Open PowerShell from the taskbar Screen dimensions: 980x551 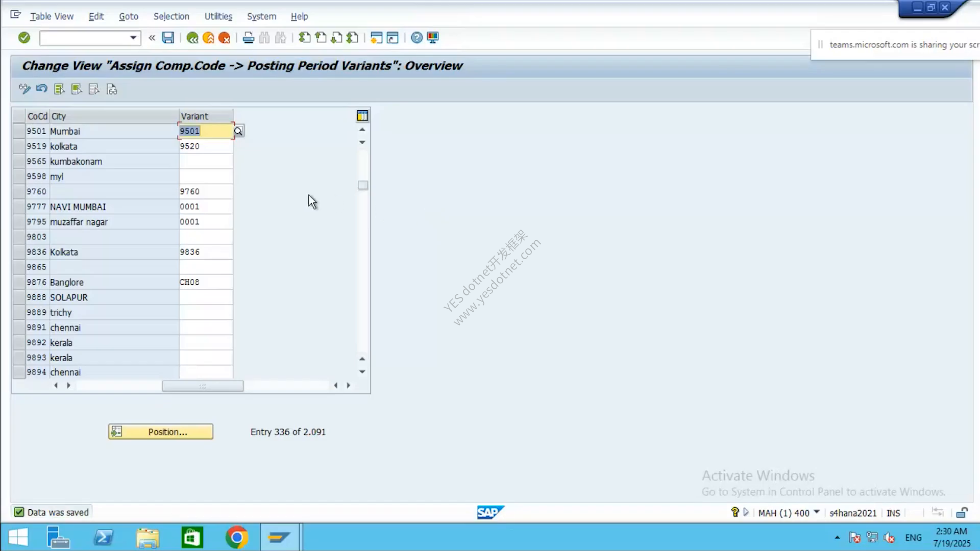coord(104,537)
